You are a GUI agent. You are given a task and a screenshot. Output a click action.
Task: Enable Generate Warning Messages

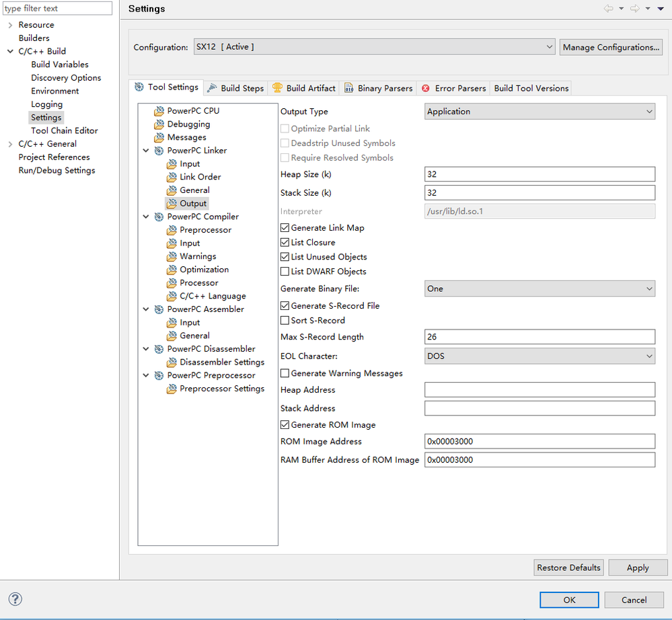(x=285, y=374)
